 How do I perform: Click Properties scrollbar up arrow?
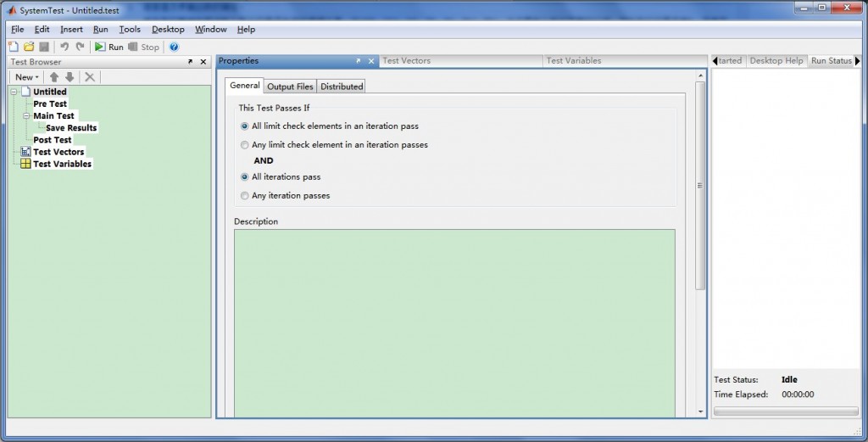(700, 76)
